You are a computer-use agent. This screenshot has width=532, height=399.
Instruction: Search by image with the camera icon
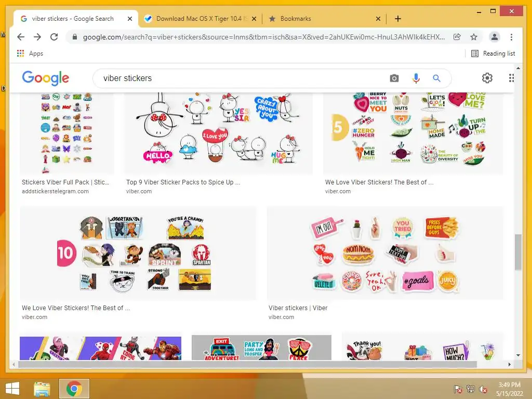point(394,78)
